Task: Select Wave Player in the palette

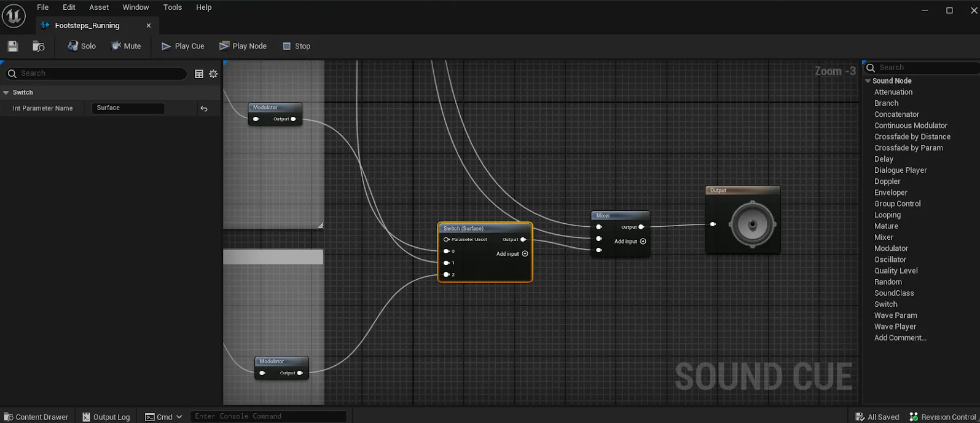Action: pos(895,327)
